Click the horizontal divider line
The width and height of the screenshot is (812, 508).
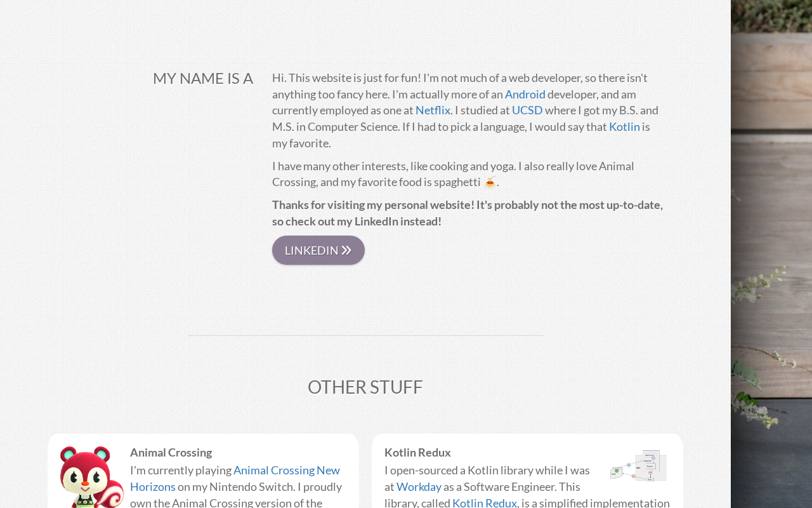coord(365,335)
